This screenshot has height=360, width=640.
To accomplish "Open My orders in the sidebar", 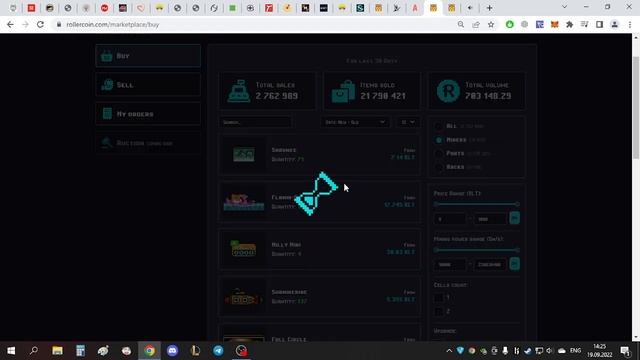I will click(148, 113).
